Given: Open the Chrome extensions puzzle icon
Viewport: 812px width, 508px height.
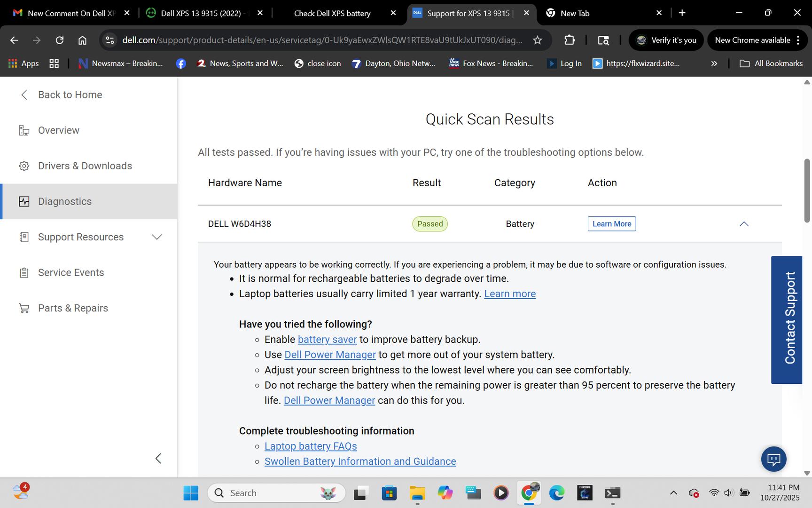Looking at the screenshot, I should click(570, 40).
